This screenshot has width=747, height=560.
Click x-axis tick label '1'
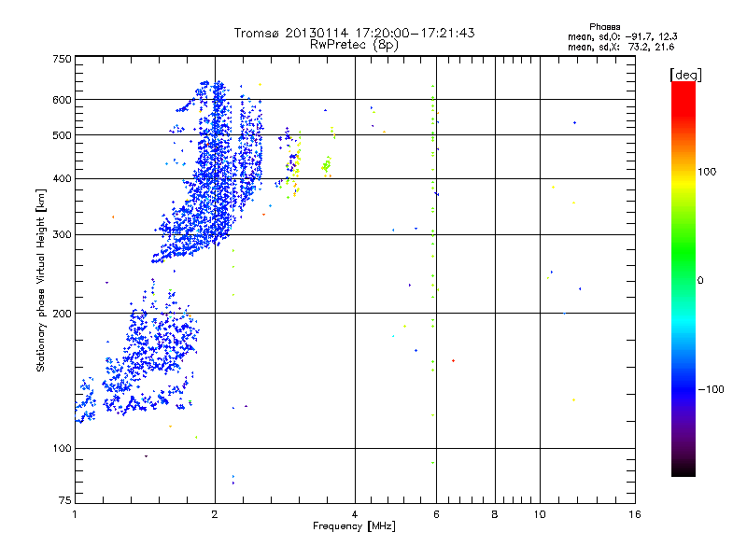pyautogui.click(x=75, y=514)
